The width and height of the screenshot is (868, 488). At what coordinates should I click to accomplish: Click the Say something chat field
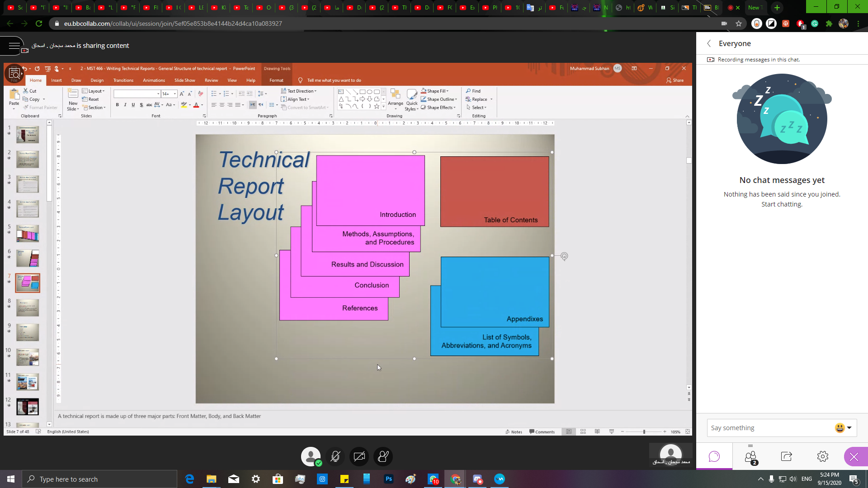[x=771, y=428]
